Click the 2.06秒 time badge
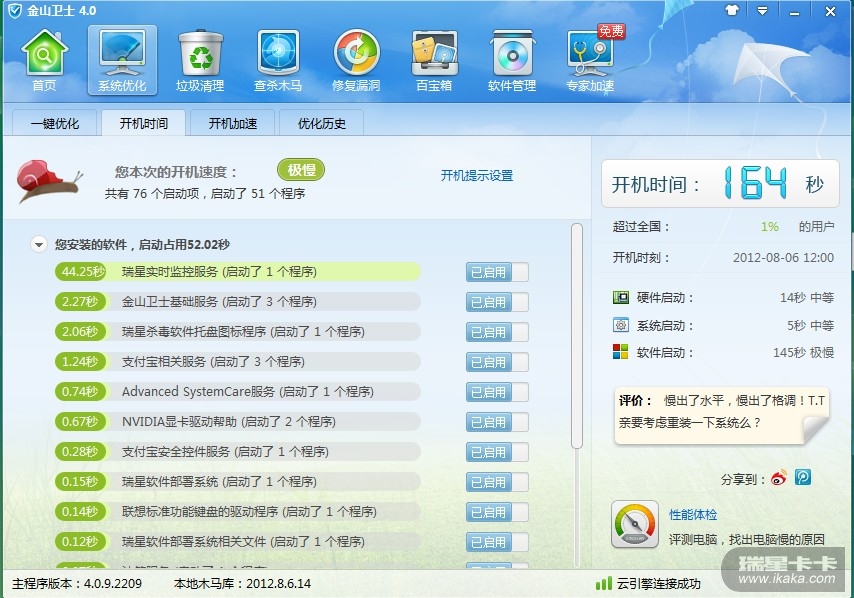 coord(81,331)
